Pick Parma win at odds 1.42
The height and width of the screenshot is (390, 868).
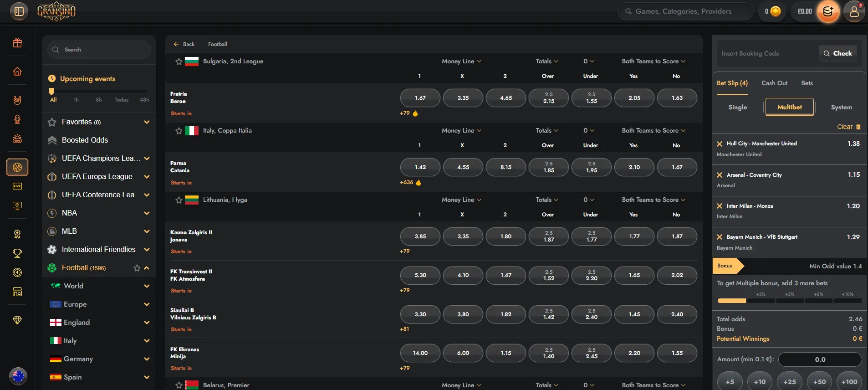[x=420, y=167]
